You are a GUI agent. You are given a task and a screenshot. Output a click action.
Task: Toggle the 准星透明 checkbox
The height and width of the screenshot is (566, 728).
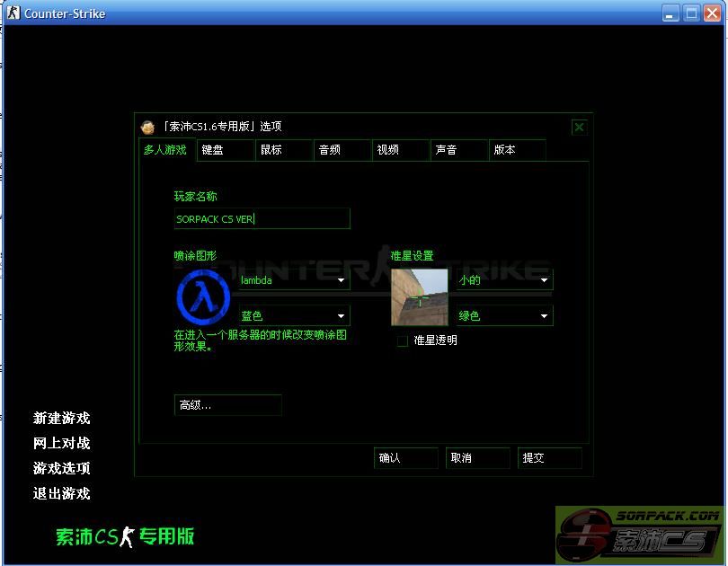403,340
